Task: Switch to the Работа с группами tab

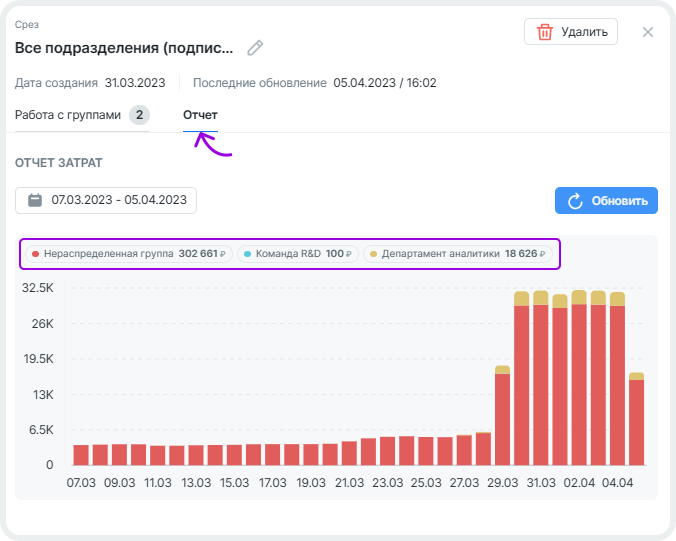Action: pos(68,115)
